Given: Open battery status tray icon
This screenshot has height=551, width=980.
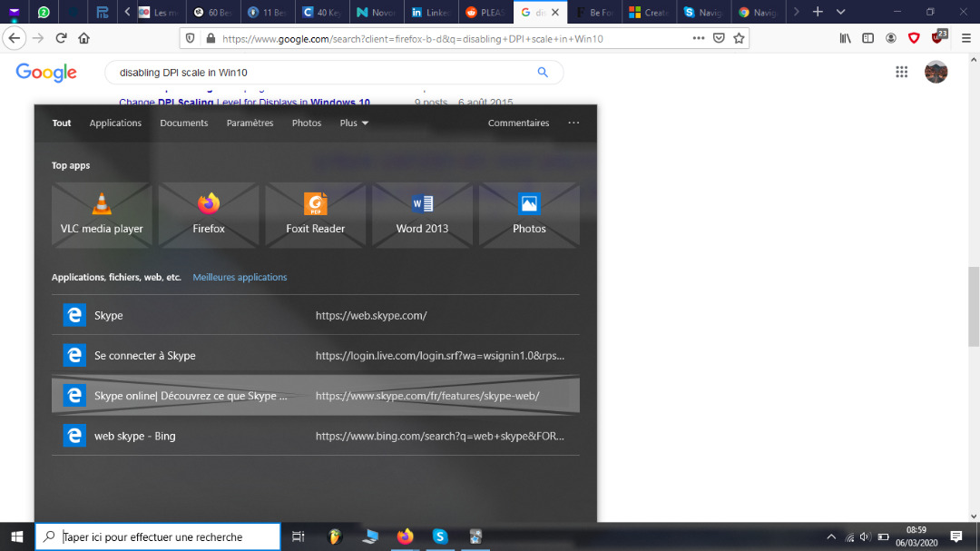Looking at the screenshot, I should pos(883,536).
